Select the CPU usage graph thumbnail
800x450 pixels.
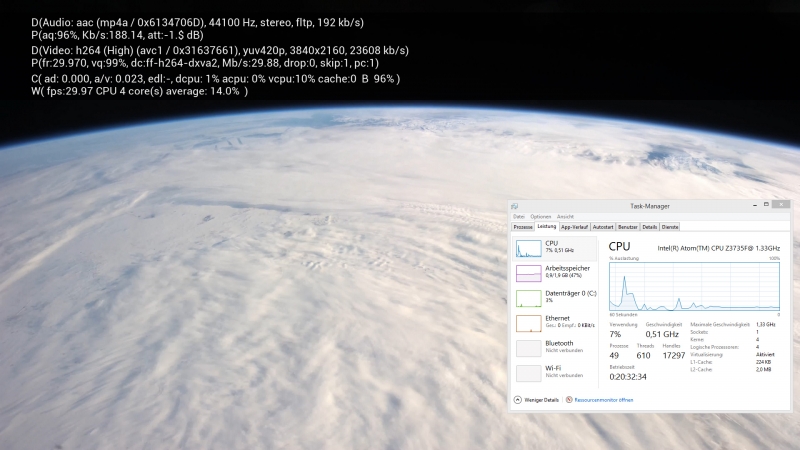coord(528,248)
